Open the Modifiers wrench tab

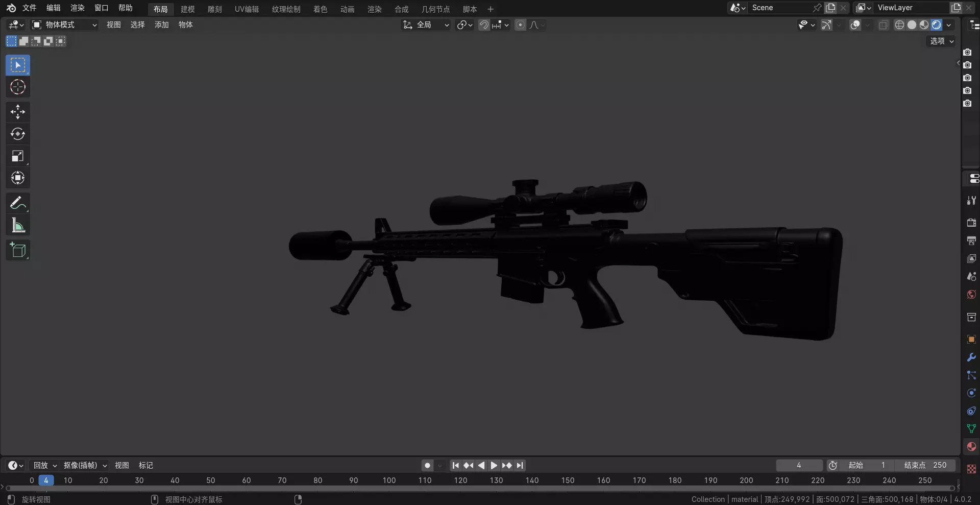[971, 357]
